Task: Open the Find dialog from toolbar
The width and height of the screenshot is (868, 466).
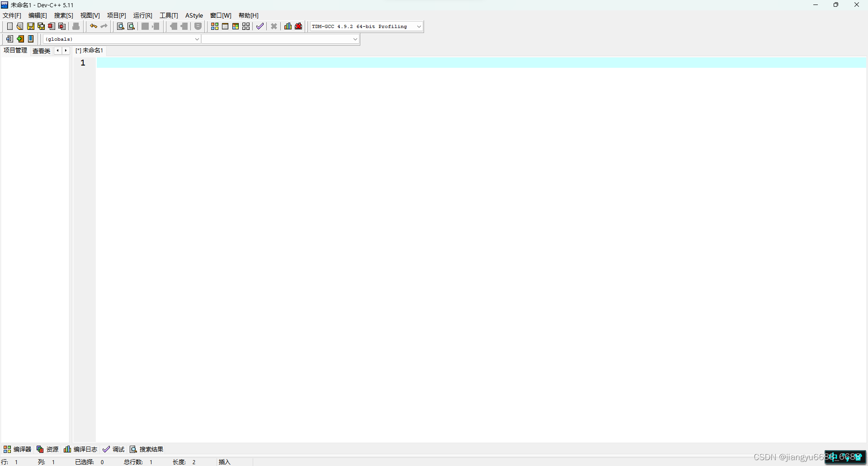Action: [x=121, y=26]
